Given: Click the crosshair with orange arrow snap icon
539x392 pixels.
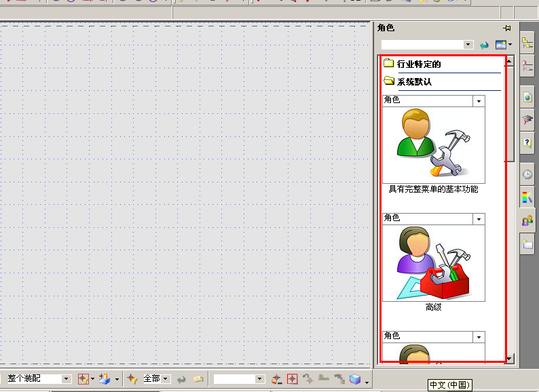Looking at the screenshot, I should pos(276,379).
